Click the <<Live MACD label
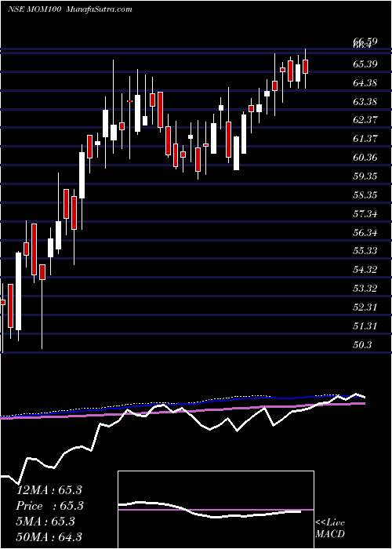This screenshot has height=549, width=392. (330, 528)
